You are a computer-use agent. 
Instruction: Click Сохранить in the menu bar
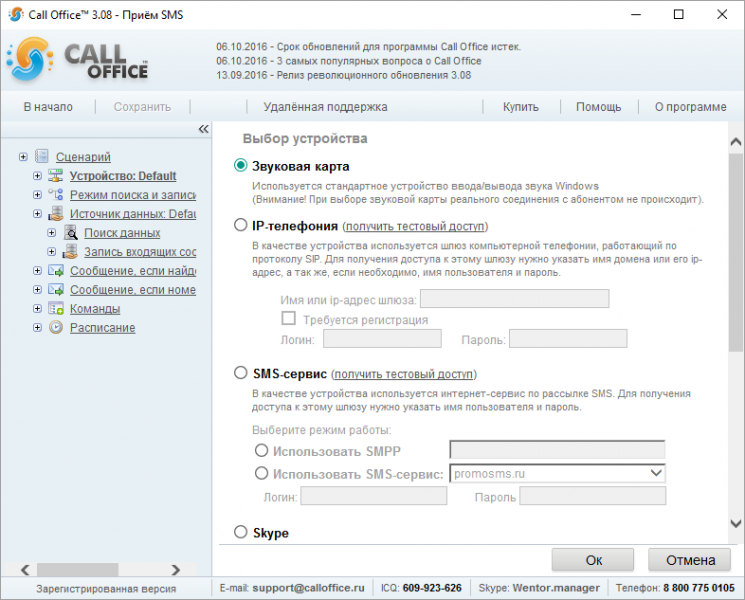click(x=142, y=107)
